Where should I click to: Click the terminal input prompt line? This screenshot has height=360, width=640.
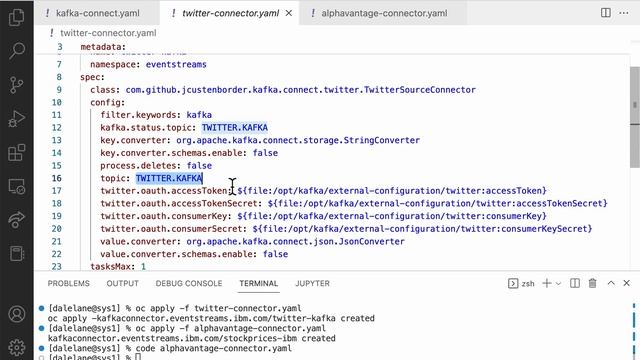95,357
